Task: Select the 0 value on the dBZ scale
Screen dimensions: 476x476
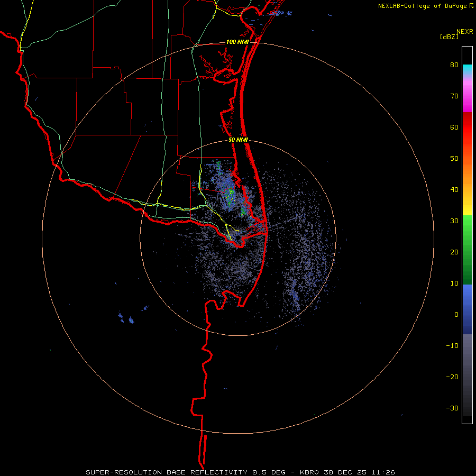Action: pos(456,315)
